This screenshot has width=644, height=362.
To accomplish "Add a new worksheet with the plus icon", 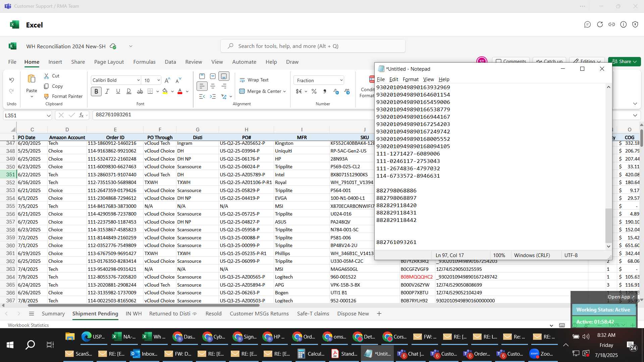I will [379, 314].
